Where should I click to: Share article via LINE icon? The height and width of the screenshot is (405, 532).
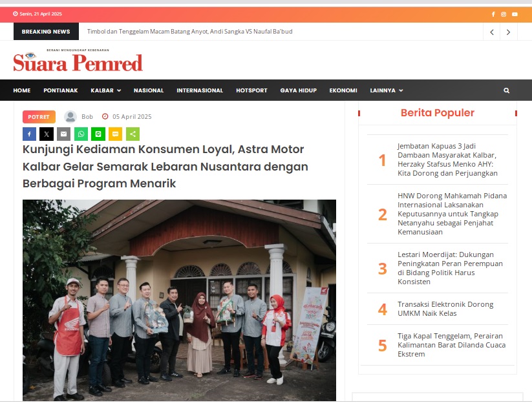(x=98, y=134)
